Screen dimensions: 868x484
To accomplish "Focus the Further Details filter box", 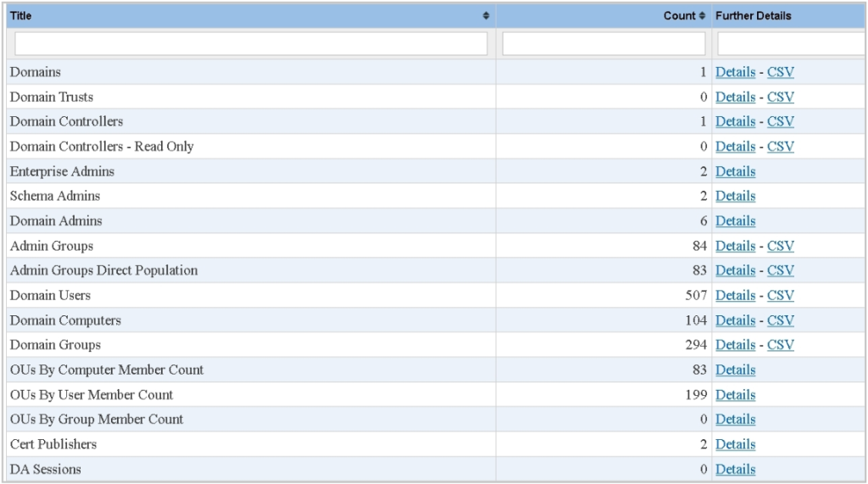I will pyautogui.click(x=791, y=44).
